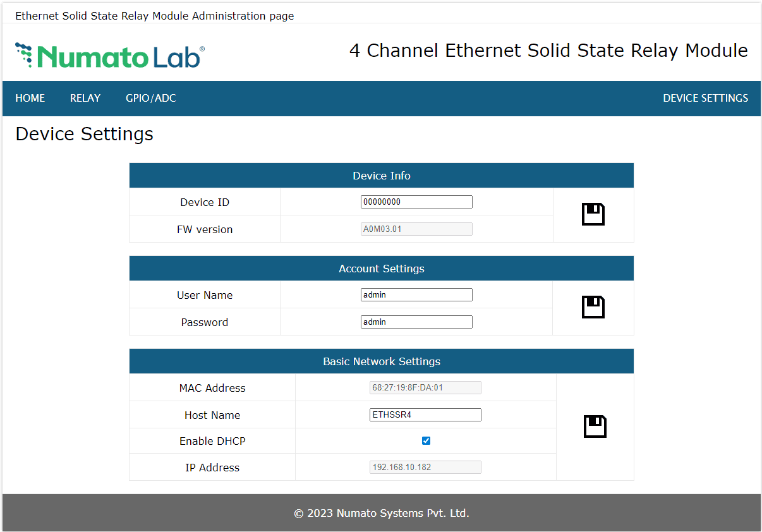Screen dimensions: 762x532
Task: Click the Basic Network Settings header
Action: click(382, 361)
